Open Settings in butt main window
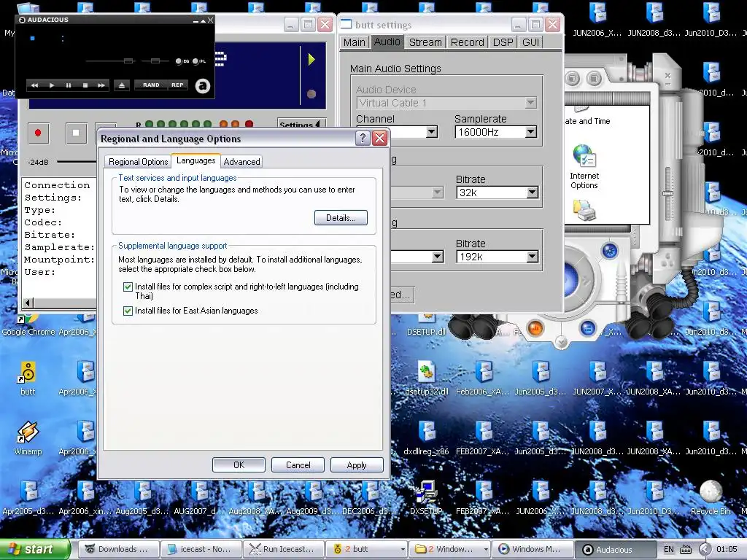Viewport: 747px width, 560px height. [301, 123]
